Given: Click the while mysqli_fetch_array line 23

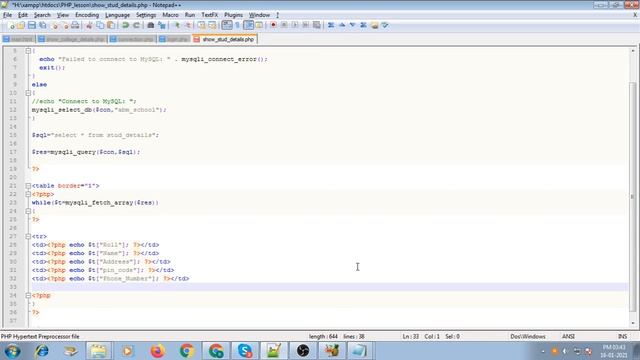Looking at the screenshot, I should pyautogui.click(x=95, y=202).
